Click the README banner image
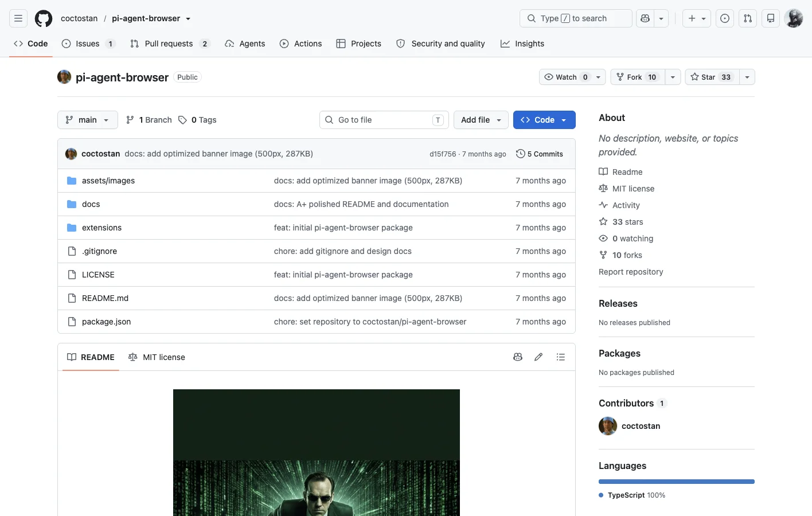This screenshot has width=812, height=516. click(317, 452)
